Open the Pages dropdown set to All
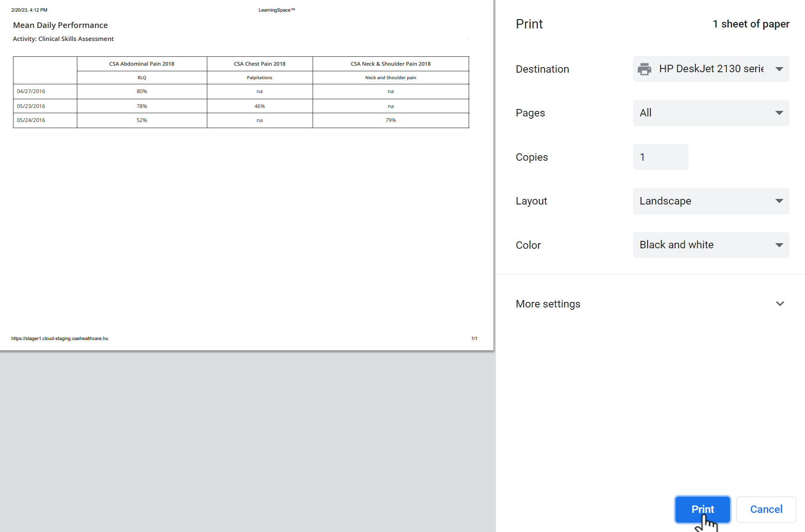The height and width of the screenshot is (532, 805). 711,113
